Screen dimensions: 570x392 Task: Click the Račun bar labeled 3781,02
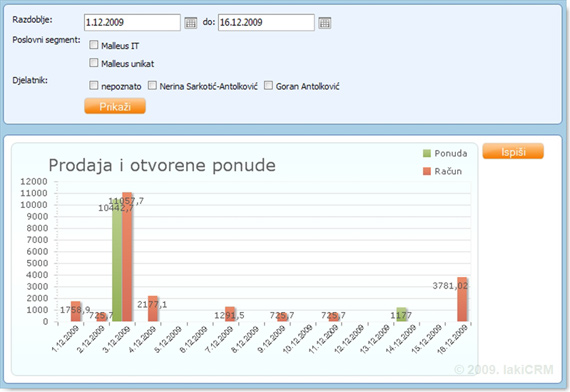pos(462,299)
